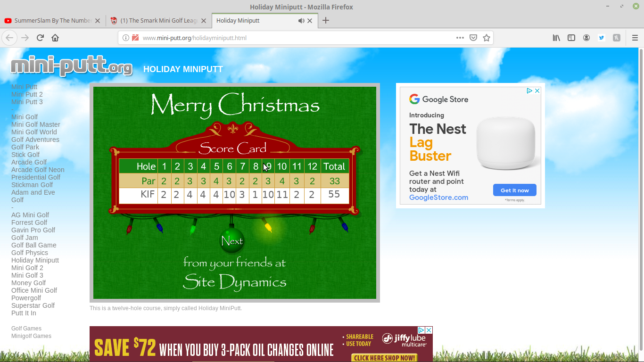Viewport: 644px width, 362px height.
Task: Save page to Pocket icon
Action: 473,38
